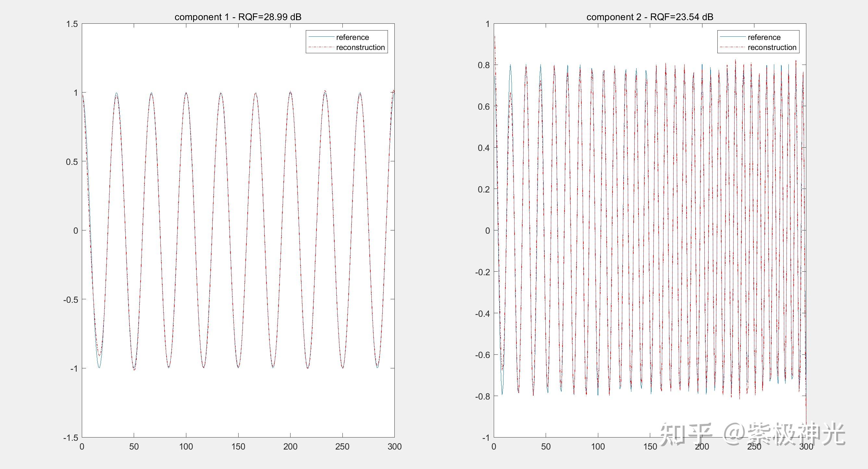Click the component 1 plot title

click(238, 17)
